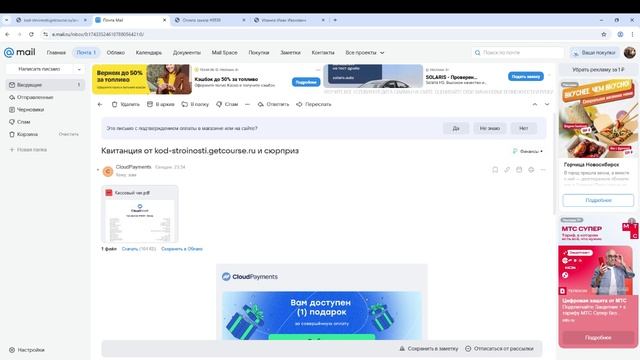The image size is (640, 360).
Task: Open Календарь in top navigation
Action: pos(149,53)
